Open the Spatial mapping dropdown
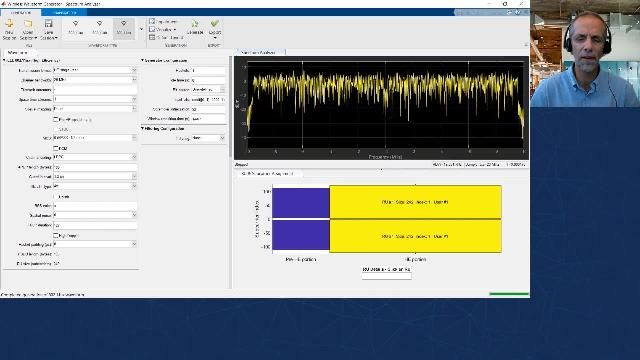640x360 pixels. (134, 109)
